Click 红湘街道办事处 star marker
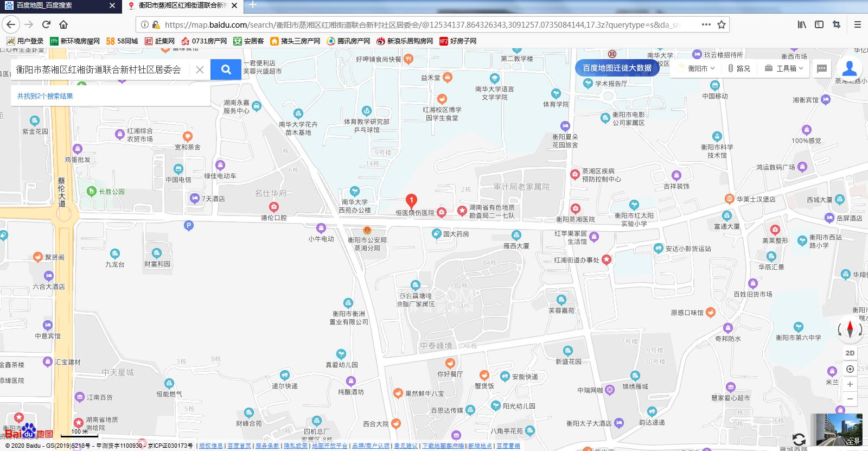Screen dimensions: 868x451 pos(607,259)
